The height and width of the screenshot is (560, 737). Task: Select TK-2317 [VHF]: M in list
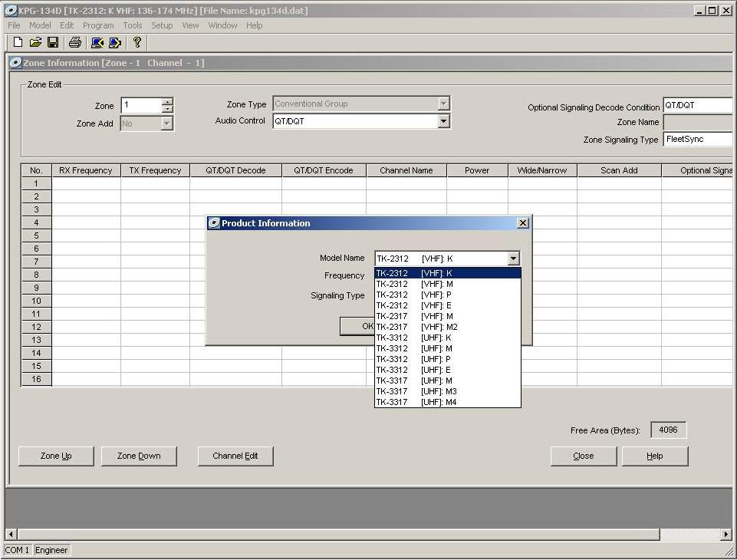click(447, 317)
